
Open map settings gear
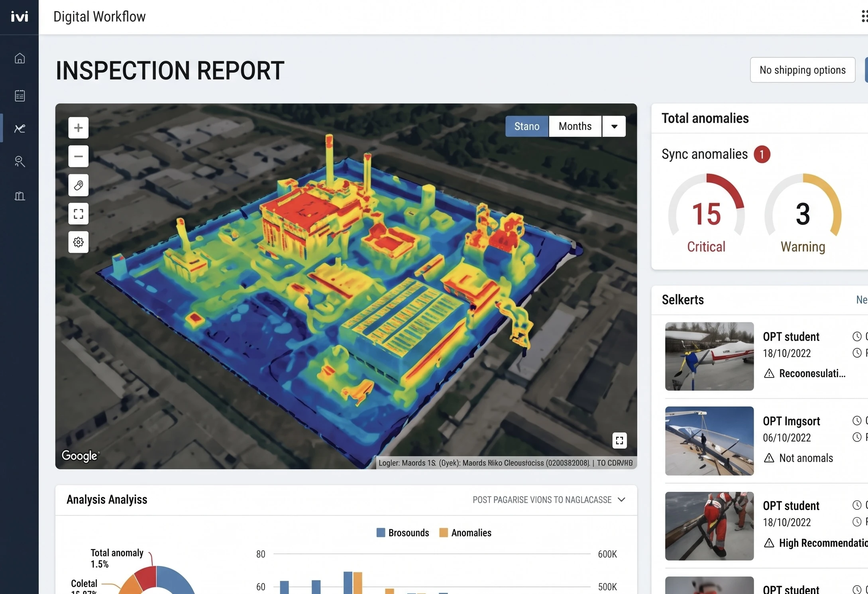pyautogui.click(x=78, y=242)
